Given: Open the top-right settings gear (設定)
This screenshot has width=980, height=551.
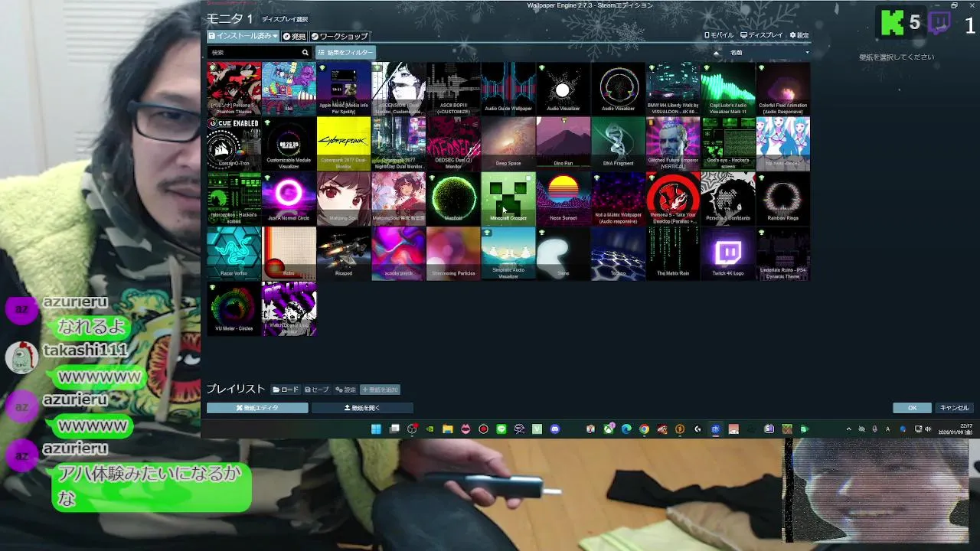Looking at the screenshot, I should 799,35.
